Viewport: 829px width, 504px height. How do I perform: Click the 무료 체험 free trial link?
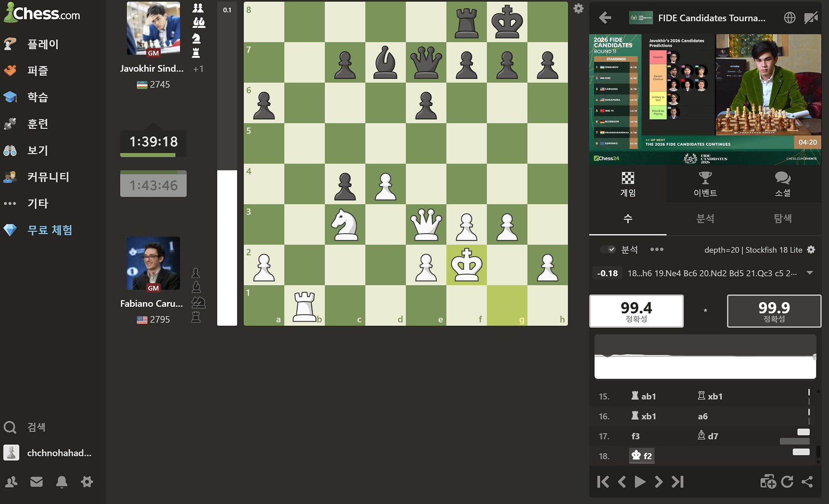[50, 230]
